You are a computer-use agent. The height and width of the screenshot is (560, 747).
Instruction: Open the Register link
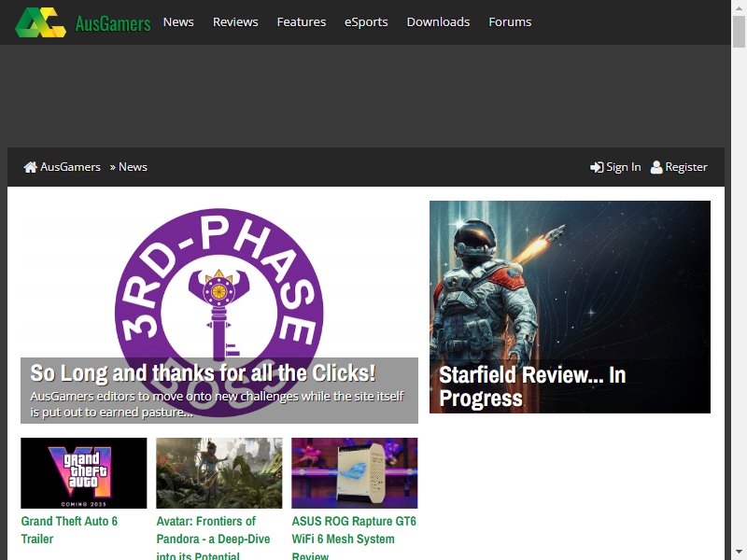pyautogui.click(x=686, y=167)
